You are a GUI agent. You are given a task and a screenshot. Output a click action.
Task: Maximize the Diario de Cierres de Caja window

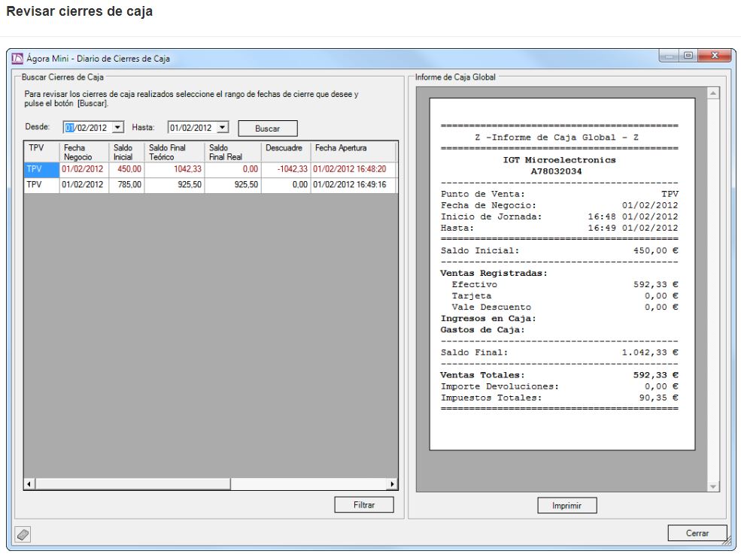688,56
